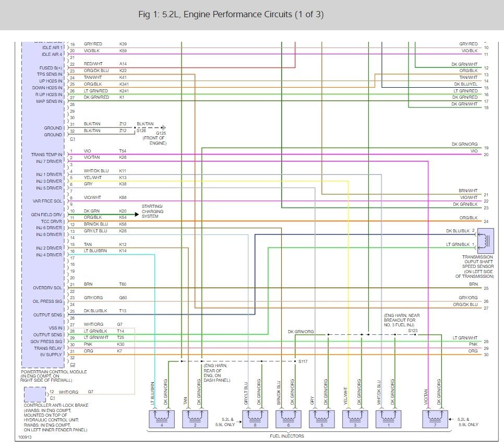Click the 'FUSED B(+)' pin label
Screen dimensions: 504x447
[x=51, y=68]
